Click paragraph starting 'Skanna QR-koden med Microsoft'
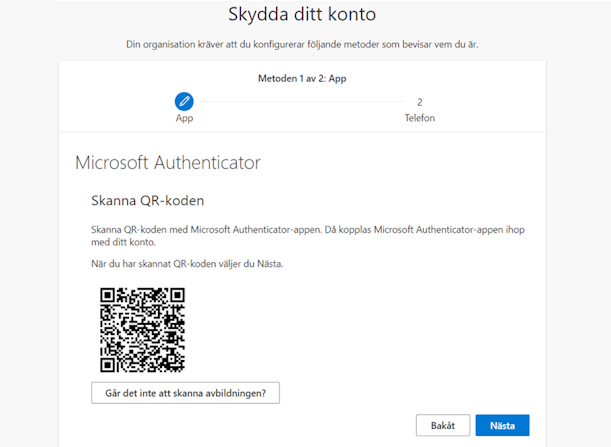This screenshot has height=447, width=611. pos(308,236)
